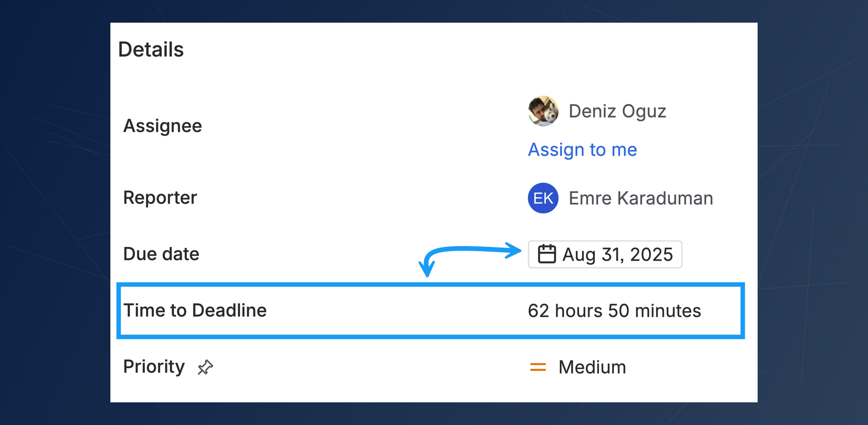868x425 pixels.
Task: Click the orange Medium priority icon
Action: [x=538, y=367]
